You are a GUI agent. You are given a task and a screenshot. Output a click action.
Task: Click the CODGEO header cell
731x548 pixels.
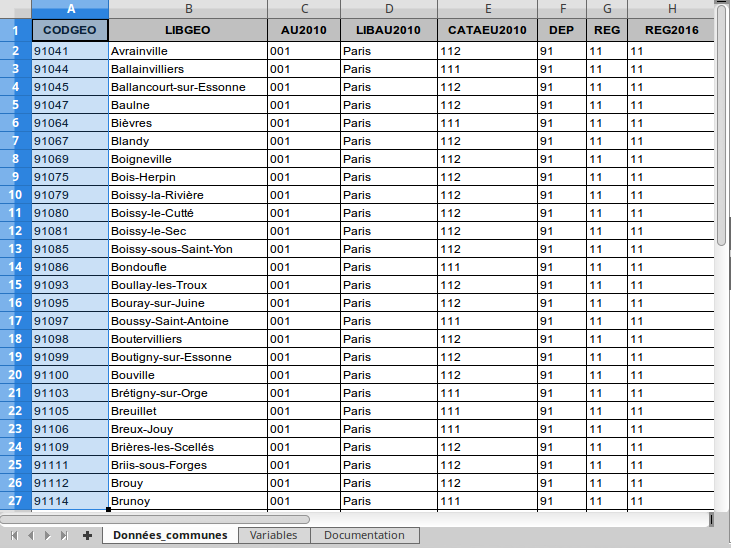69,30
